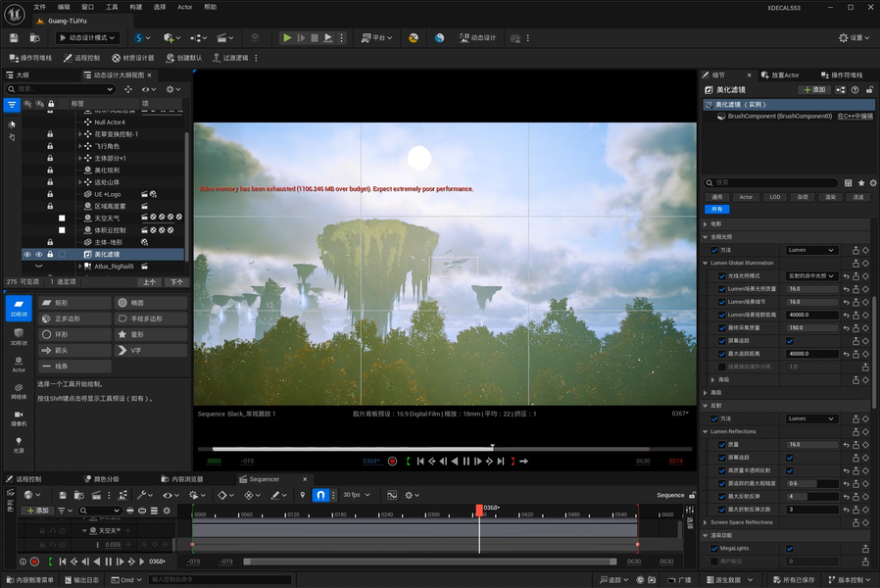Image resolution: width=880 pixels, height=588 pixels.
Task: Choose the 椭圆 shape tool
Action: [x=150, y=303]
